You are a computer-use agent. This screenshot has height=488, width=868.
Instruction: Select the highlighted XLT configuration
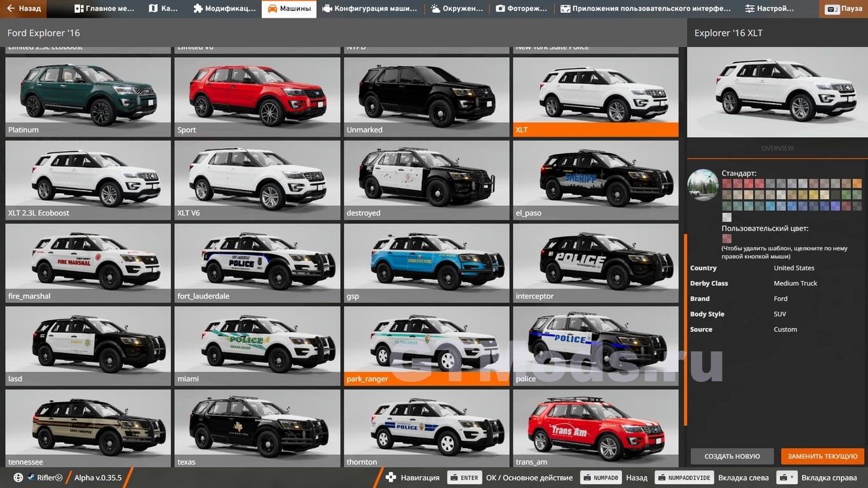[596, 97]
